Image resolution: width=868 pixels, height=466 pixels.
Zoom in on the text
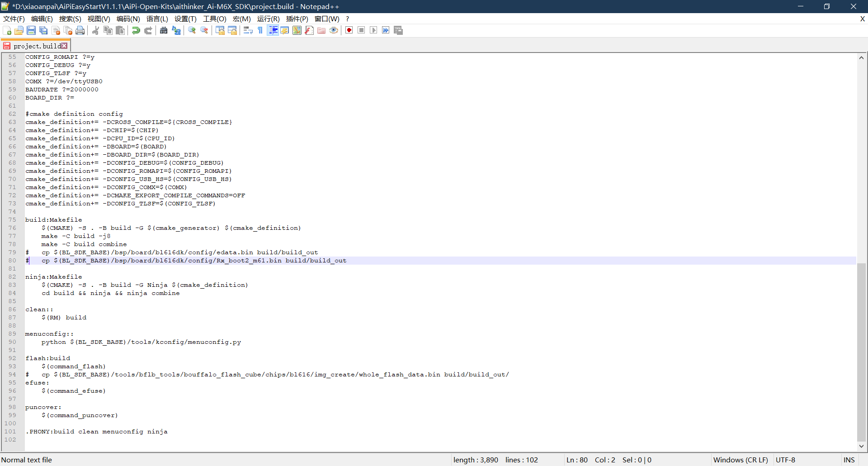point(192,30)
